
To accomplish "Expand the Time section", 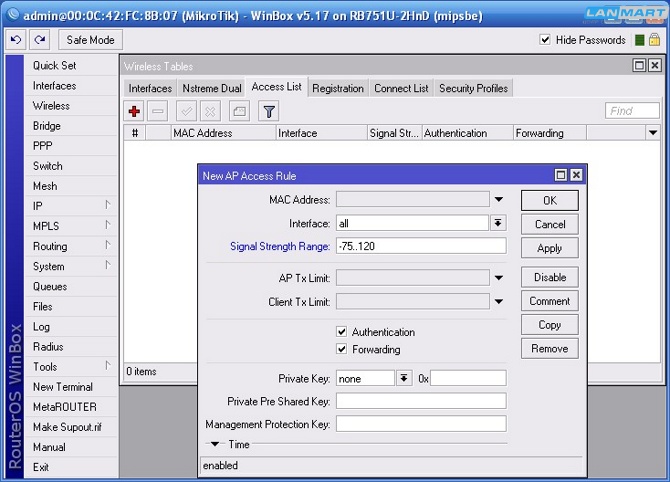I will [x=214, y=444].
